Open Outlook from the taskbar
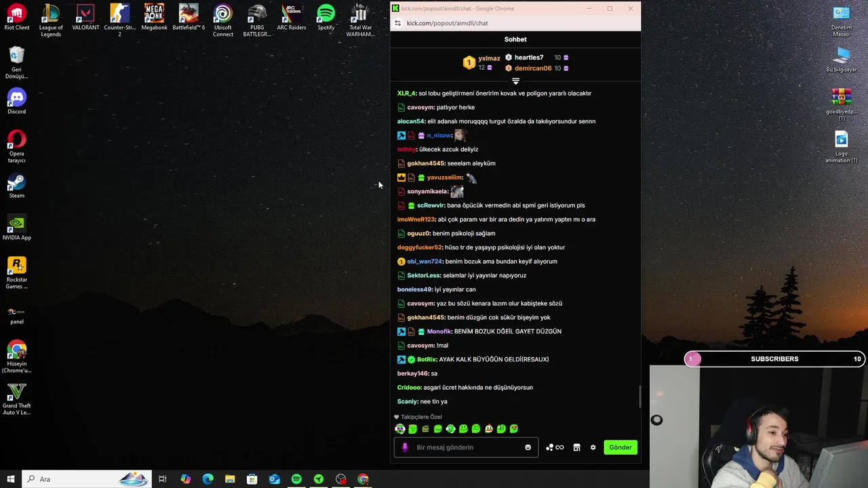This screenshot has width=868, height=488. point(274,479)
